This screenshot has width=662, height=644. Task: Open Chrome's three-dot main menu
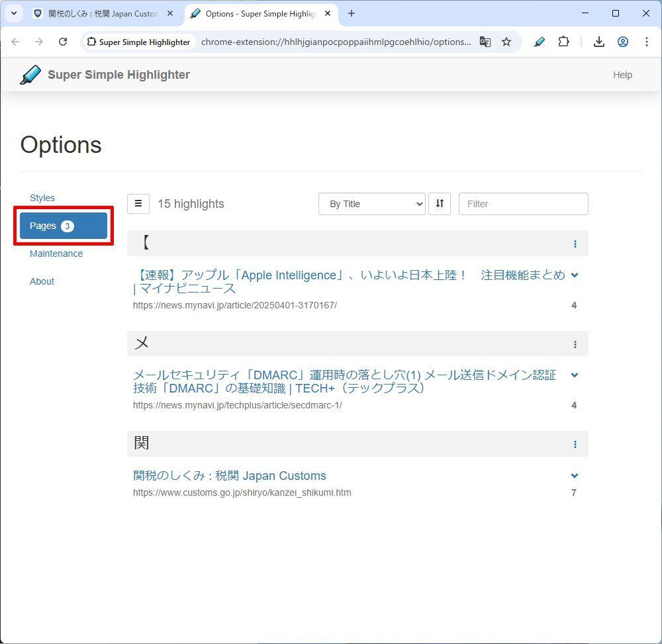click(646, 42)
